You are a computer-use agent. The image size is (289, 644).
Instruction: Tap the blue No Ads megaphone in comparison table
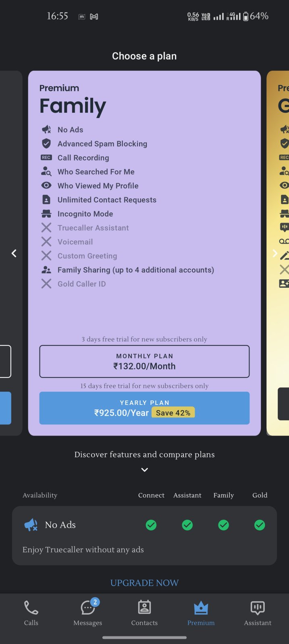click(31, 525)
